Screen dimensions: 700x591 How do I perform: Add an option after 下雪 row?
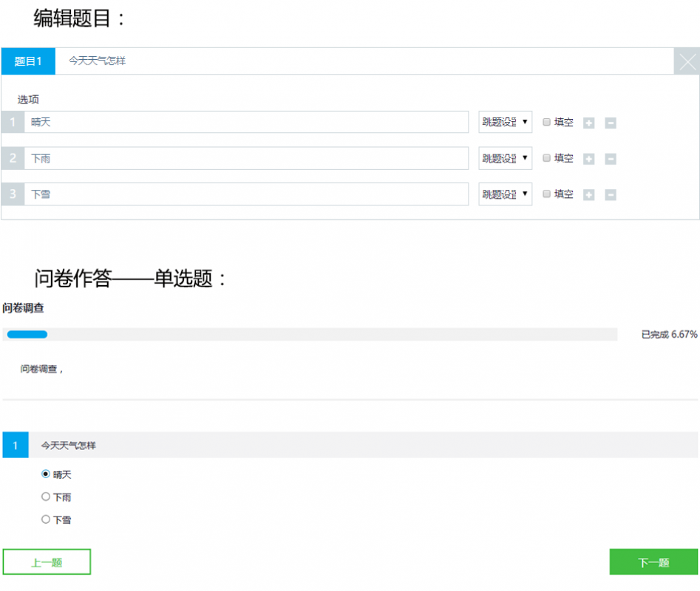coord(589,194)
